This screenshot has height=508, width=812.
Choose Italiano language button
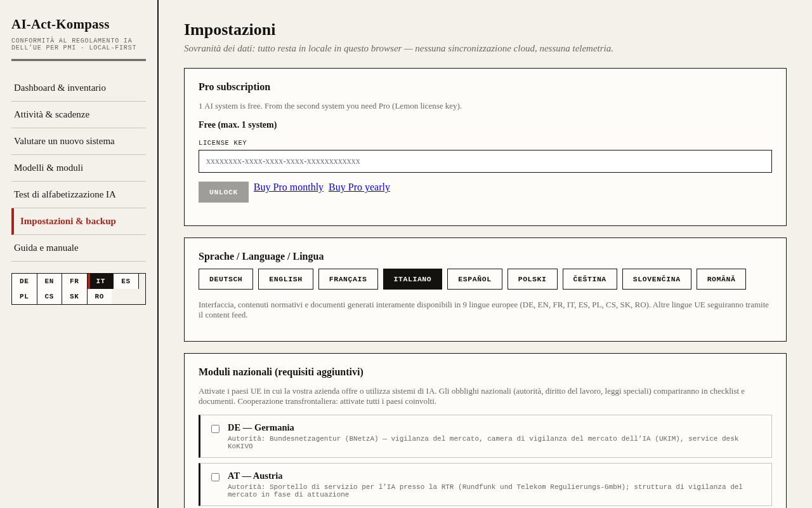[412, 279]
